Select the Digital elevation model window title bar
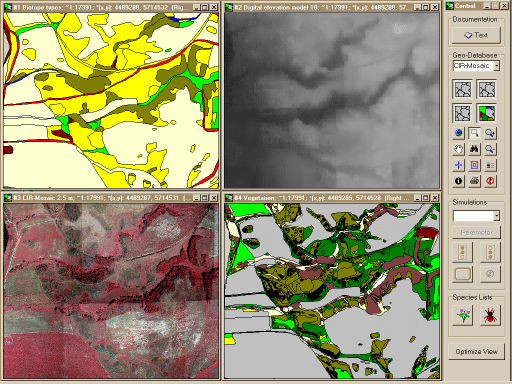This screenshot has width=512, height=384. pyautogui.click(x=319, y=7)
